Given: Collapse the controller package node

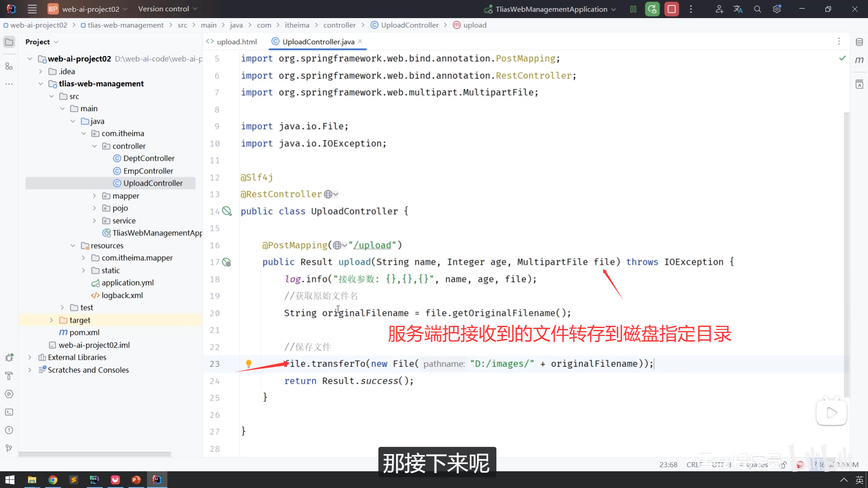Looking at the screenshot, I should pyautogui.click(x=94, y=146).
